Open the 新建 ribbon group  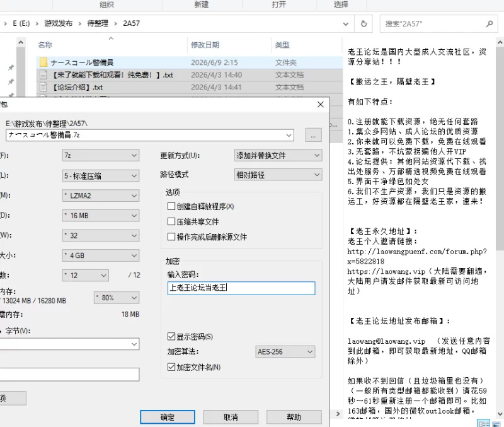pyautogui.click(x=202, y=4)
